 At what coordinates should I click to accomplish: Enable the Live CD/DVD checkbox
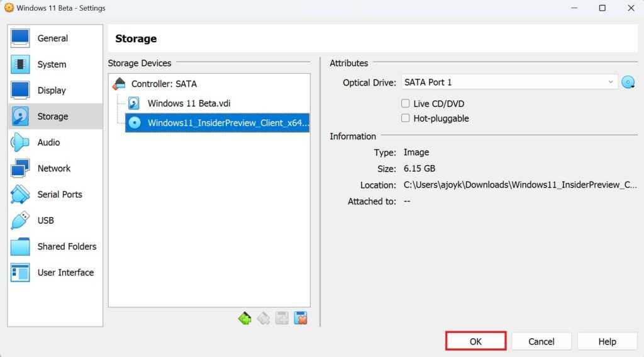(406, 104)
